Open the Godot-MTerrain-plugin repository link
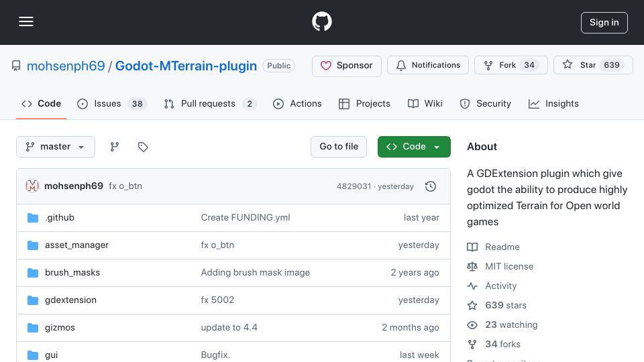This screenshot has width=644, height=362. click(x=186, y=66)
